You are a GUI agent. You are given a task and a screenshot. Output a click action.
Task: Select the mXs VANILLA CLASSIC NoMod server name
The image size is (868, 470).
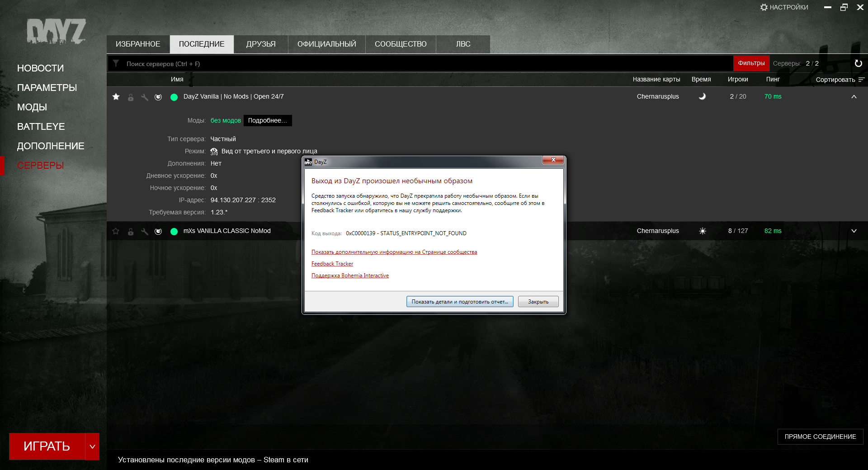[227, 231]
